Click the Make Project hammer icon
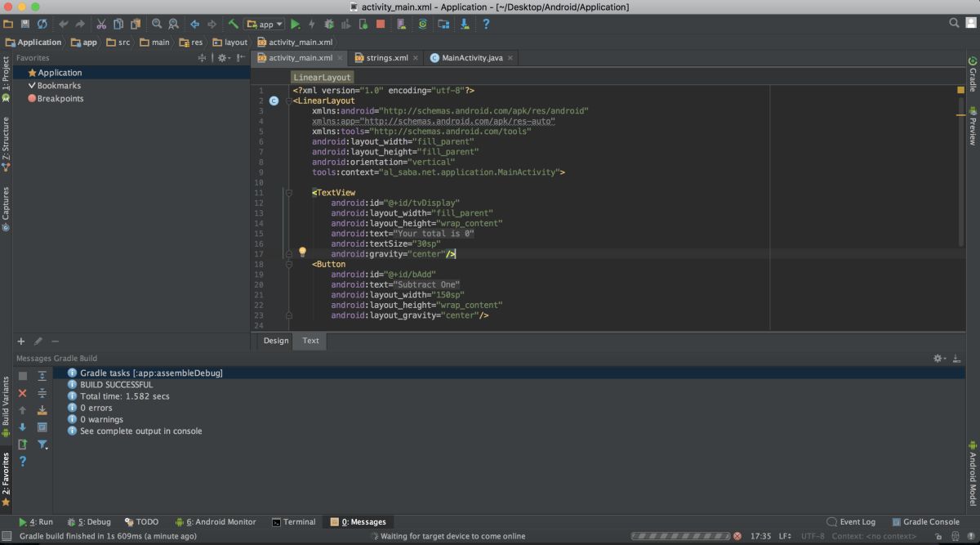This screenshot has height=545, width=980. click(x=234, y=25)
